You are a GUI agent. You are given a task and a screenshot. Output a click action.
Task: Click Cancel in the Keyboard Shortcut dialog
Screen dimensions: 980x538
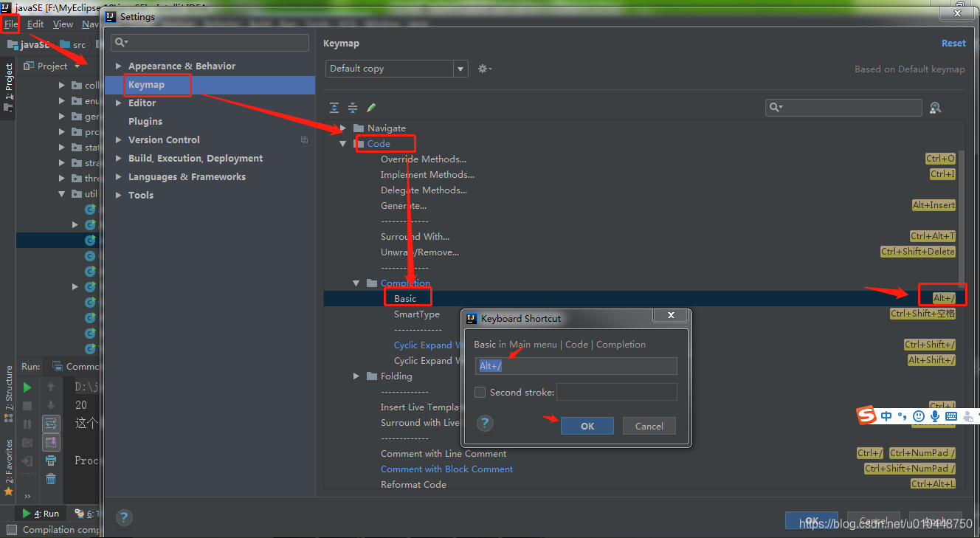point(649,426)
